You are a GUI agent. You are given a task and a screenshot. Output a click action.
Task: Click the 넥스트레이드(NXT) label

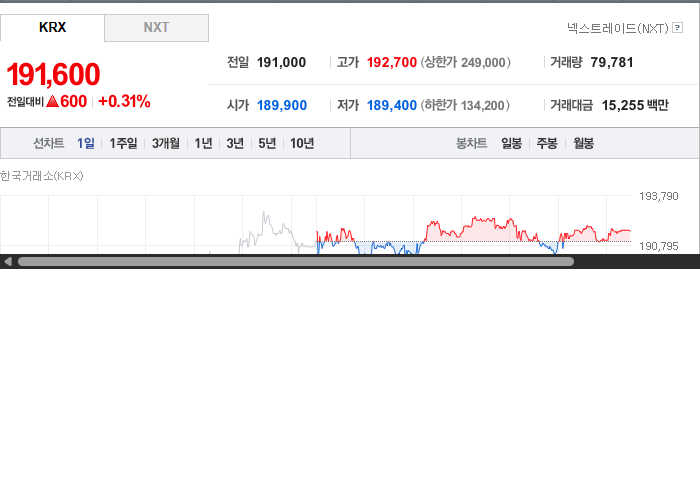tap(618, 28)
